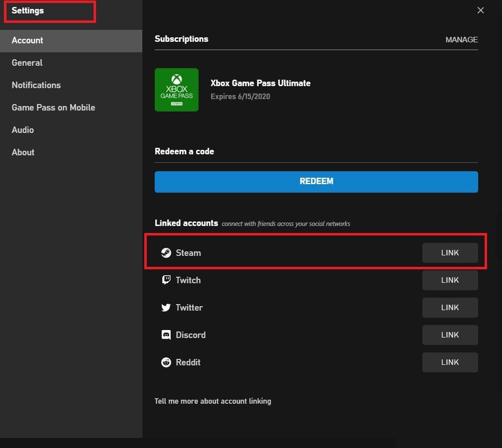This screenshot has height=448, width=502.
Task: Click the Steam logo icon
Action: click(166, 253)
